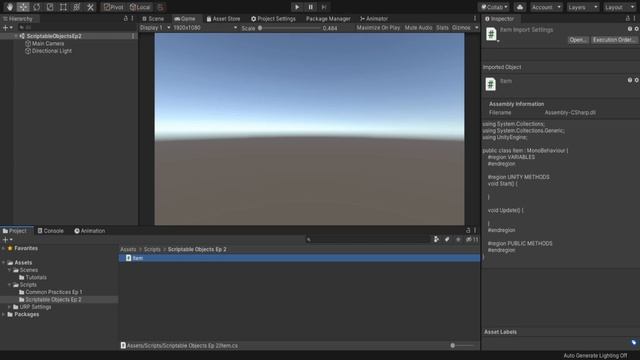Open Hierarchy create plus dropdown
This screenshot has width=640, height=360.
coord(8,28)
